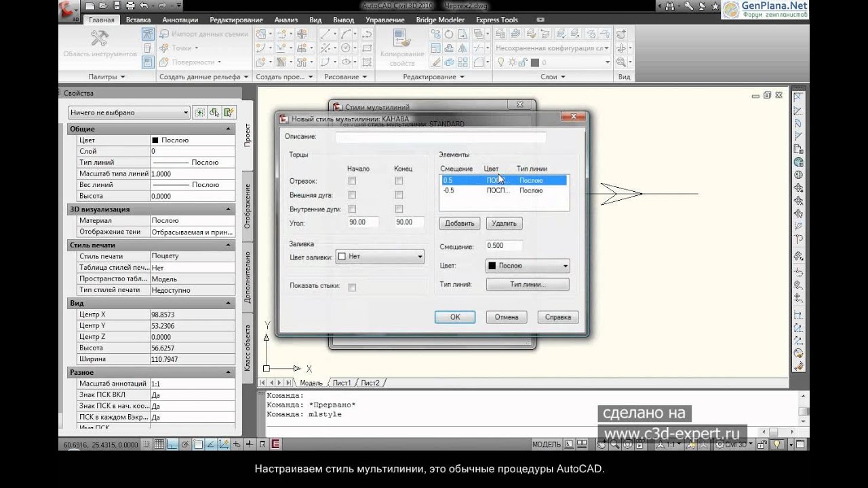Screen dimensions: 868x488
Task: Check Отрезок Начало checkbox
Action: pyautogui.click(x=352, y=181)
